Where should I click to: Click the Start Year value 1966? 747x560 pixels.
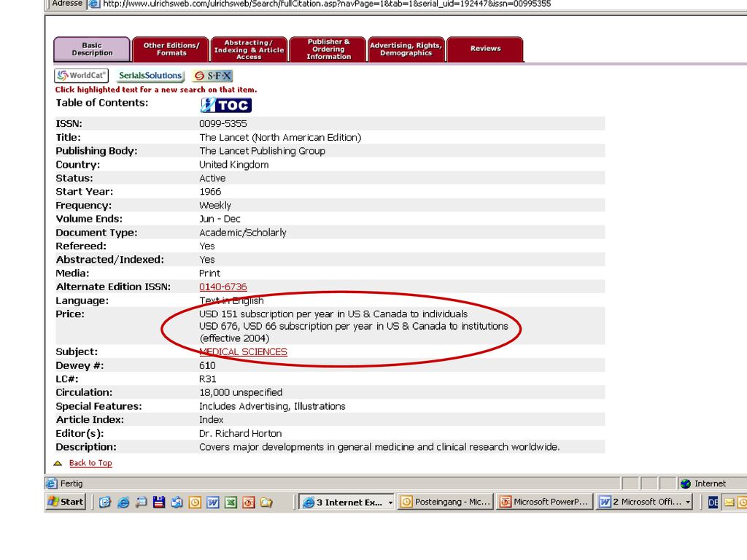click(x=210, y=192)
